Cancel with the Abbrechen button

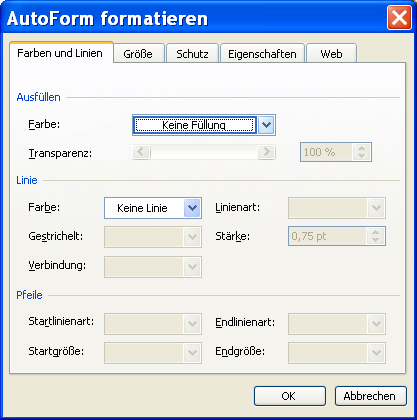tap(371, 396)
